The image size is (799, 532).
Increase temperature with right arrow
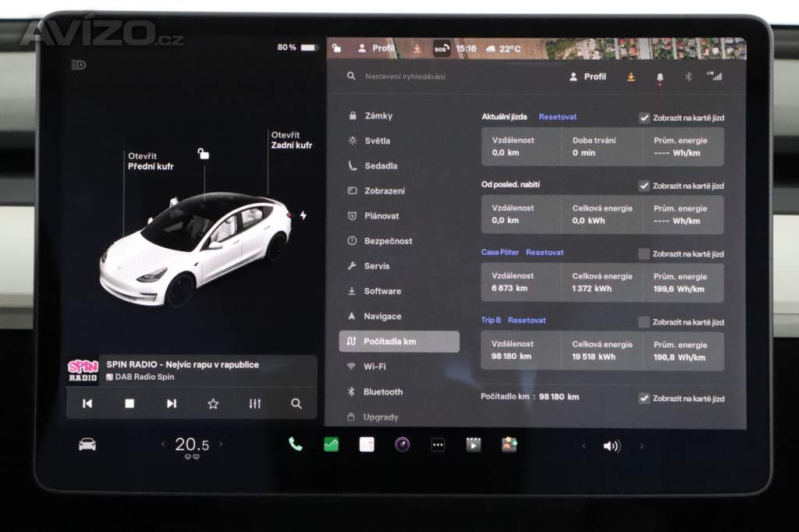point(221,445)
